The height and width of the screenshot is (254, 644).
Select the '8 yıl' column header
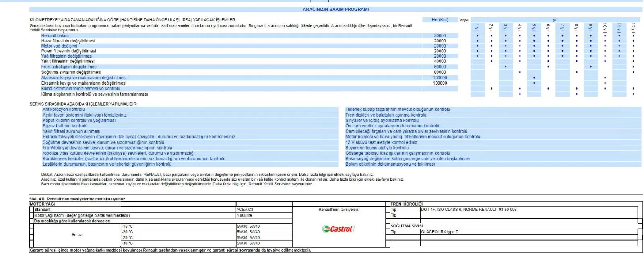[576, 27]
